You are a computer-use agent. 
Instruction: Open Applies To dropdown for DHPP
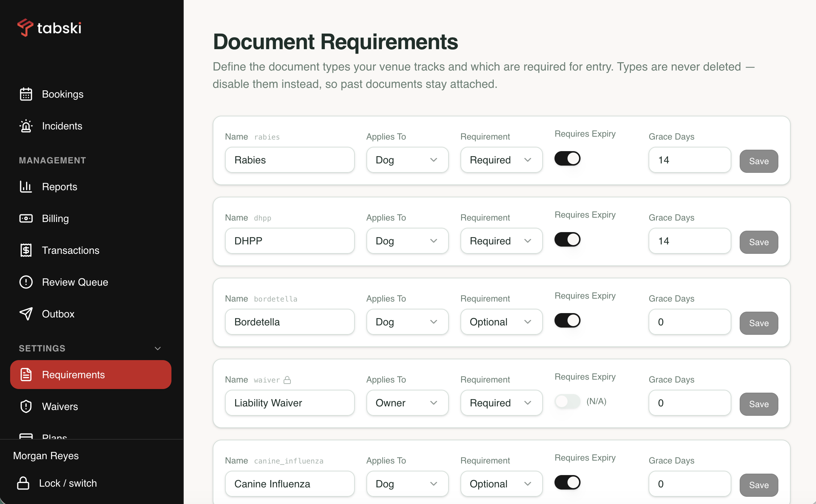coord(407,241)
